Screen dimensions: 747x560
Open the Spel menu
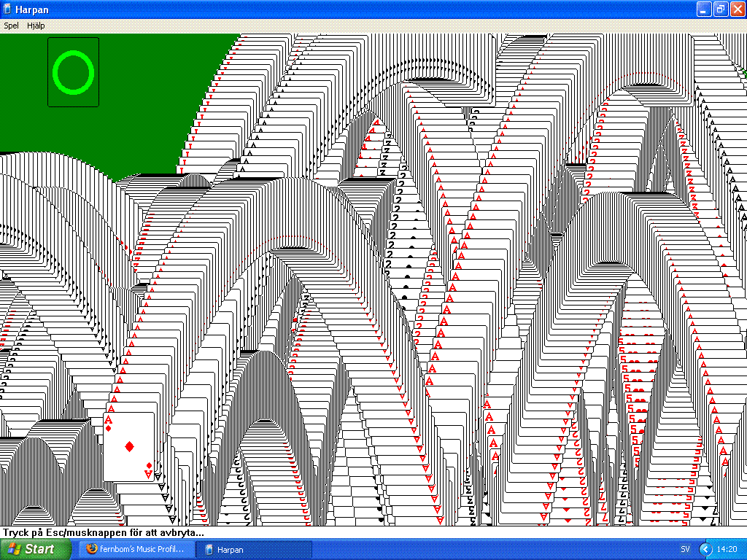[x=11, y=26]
